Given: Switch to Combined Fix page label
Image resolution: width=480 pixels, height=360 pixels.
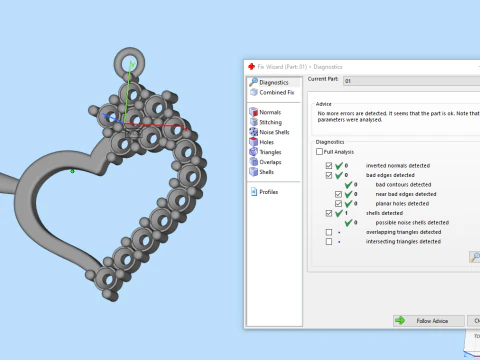Looking at the screenshot, I should (277, 92).
